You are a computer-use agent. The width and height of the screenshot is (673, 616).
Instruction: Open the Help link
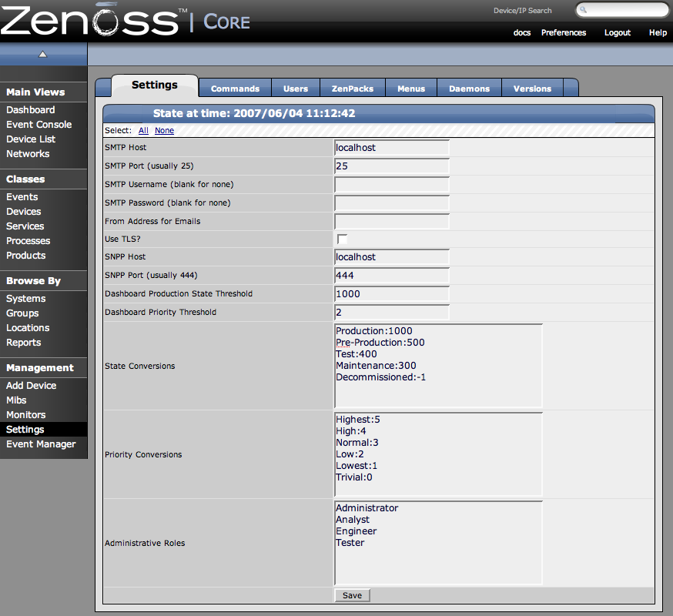pyautogui.click(x=658, y=32)
